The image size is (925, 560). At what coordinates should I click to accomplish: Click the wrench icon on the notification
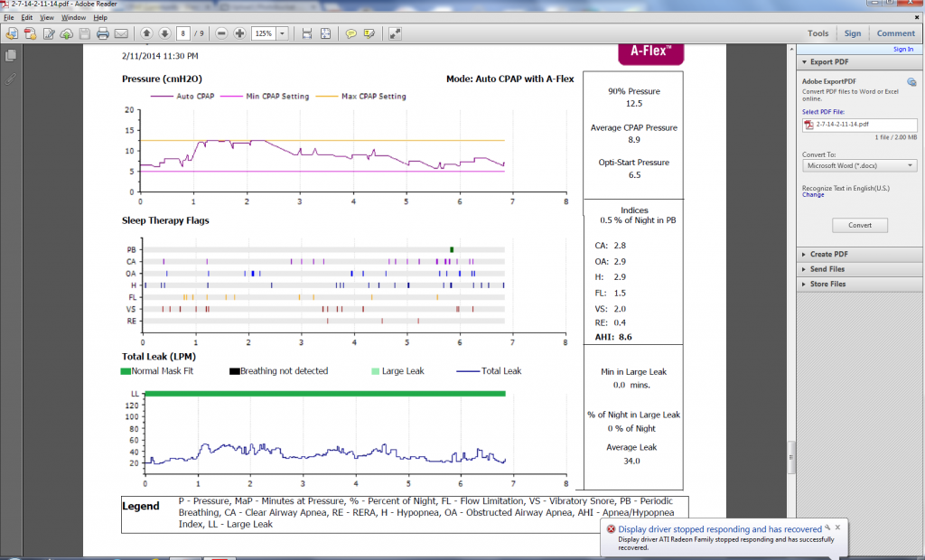[827, 527]
